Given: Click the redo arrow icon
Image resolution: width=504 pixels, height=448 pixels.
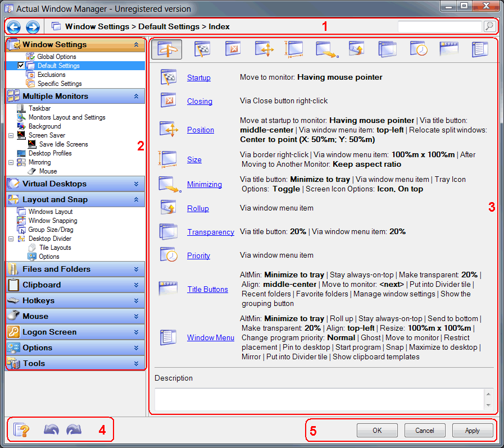Looking at the screenshot, I should [74, 429].
